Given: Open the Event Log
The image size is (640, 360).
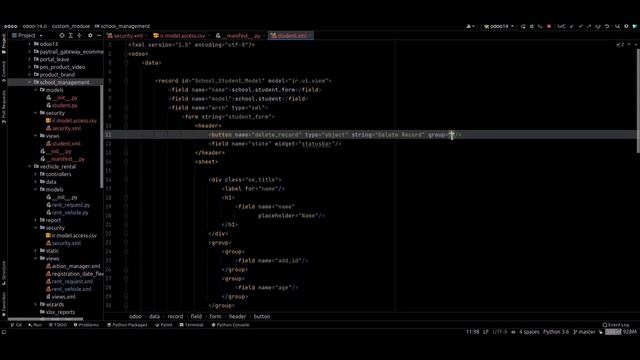Looking at the screenshot, I should 616,325.
